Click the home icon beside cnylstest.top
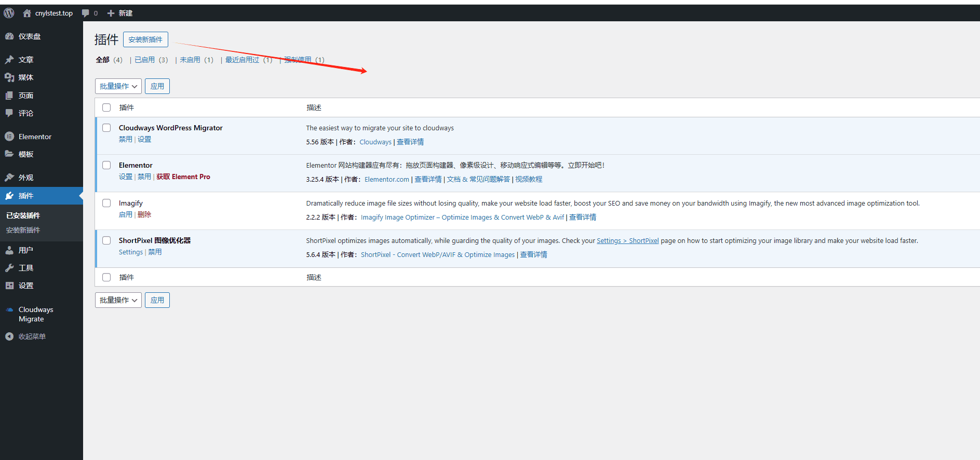 pyautogui.click(x=27, y=13)
